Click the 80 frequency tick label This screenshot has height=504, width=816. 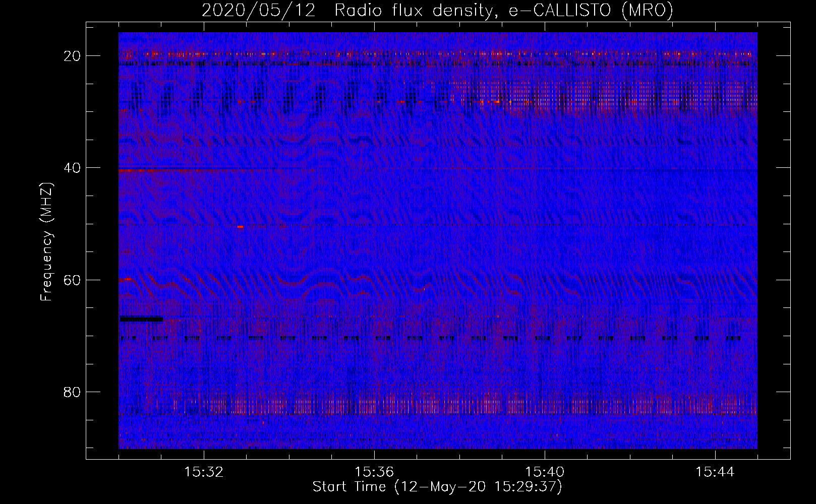72,392
